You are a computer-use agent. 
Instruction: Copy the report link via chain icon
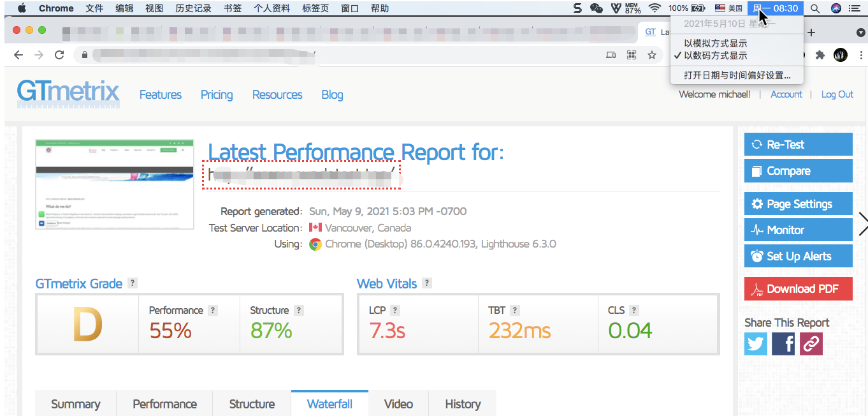click(811, 344)
